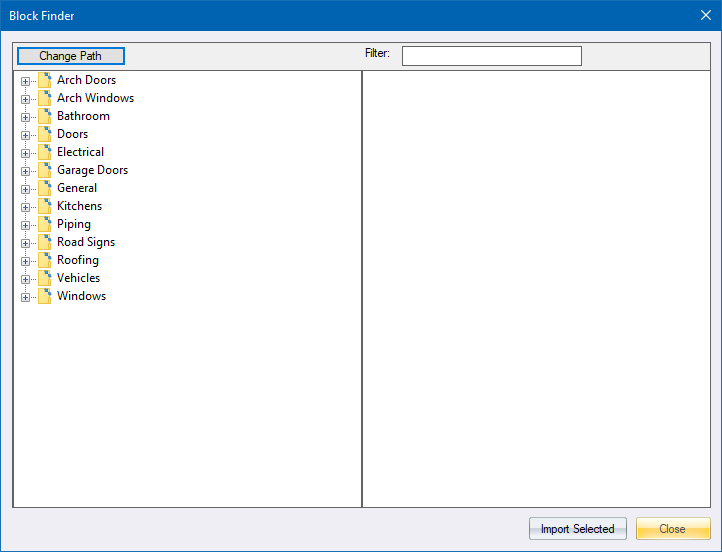Click the Electrical folder icon
The image size is (722, 552).
[x=44, y=152]
